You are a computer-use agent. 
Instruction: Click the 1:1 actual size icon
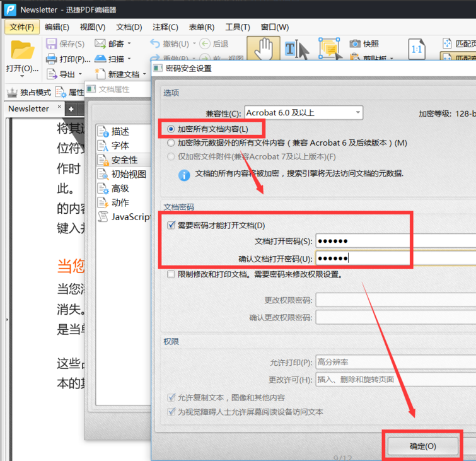pyautogui.click(x=417, y=49)
